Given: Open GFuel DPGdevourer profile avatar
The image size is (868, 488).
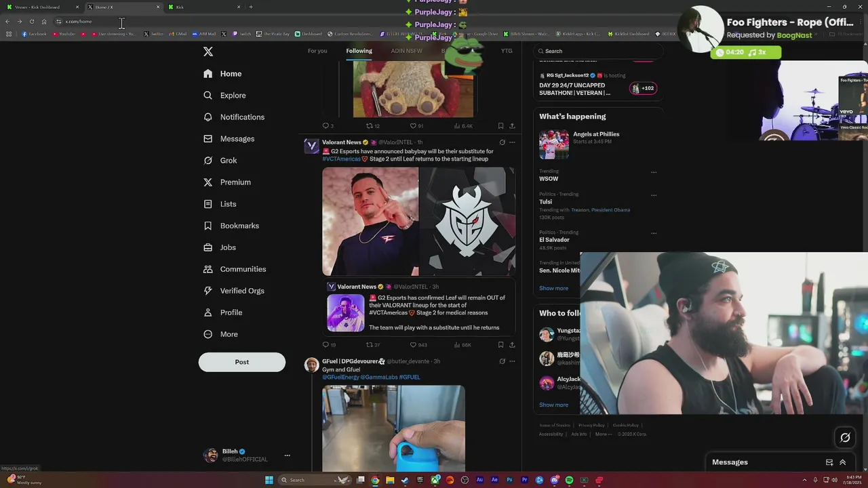Looking at the screenshot, I should click(x=311, y=365).
